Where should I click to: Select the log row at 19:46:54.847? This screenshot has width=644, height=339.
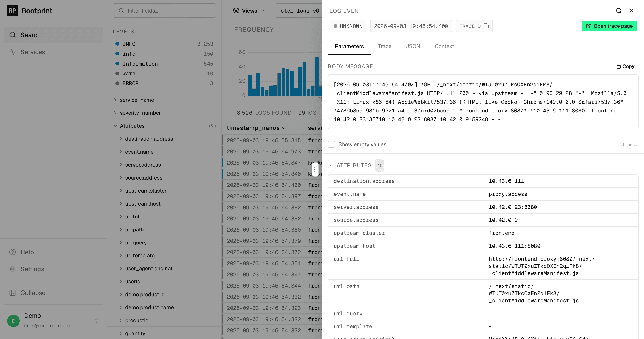pyautogui.click(x=272, y=163)
